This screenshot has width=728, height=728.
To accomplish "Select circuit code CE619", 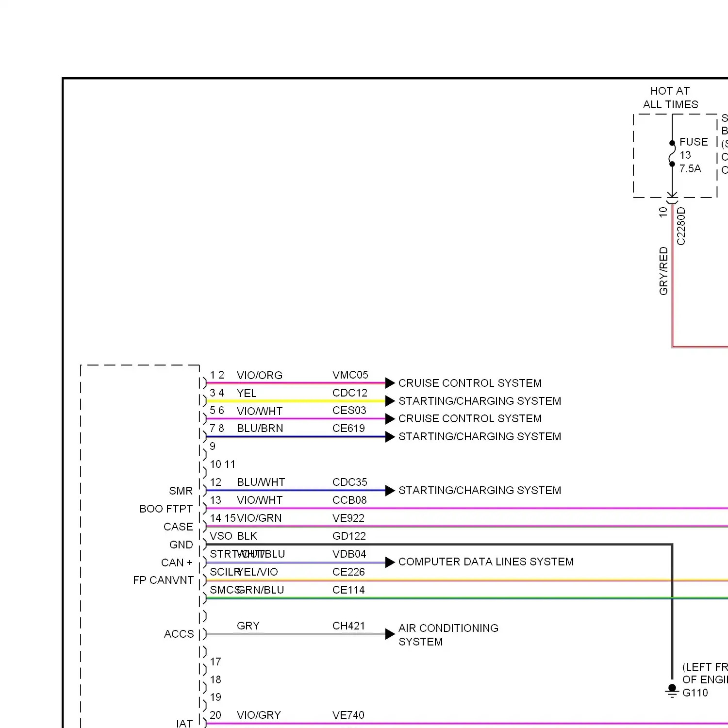I will point(348,428).
